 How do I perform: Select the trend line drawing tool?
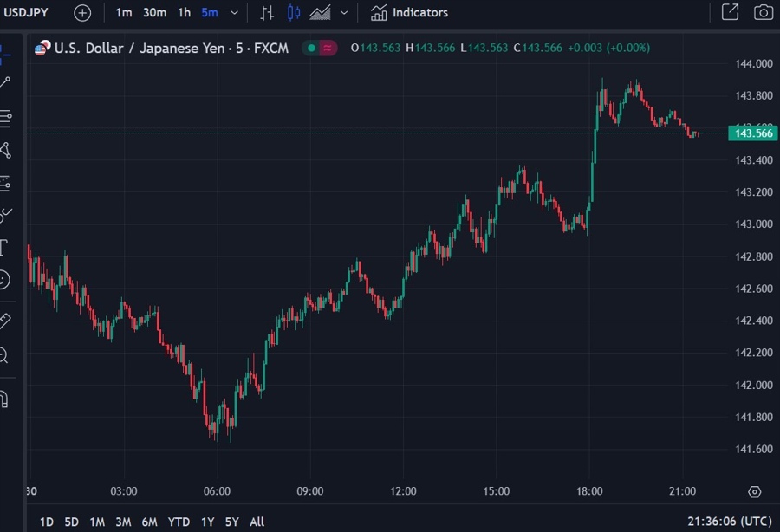[x=5, y=82]
